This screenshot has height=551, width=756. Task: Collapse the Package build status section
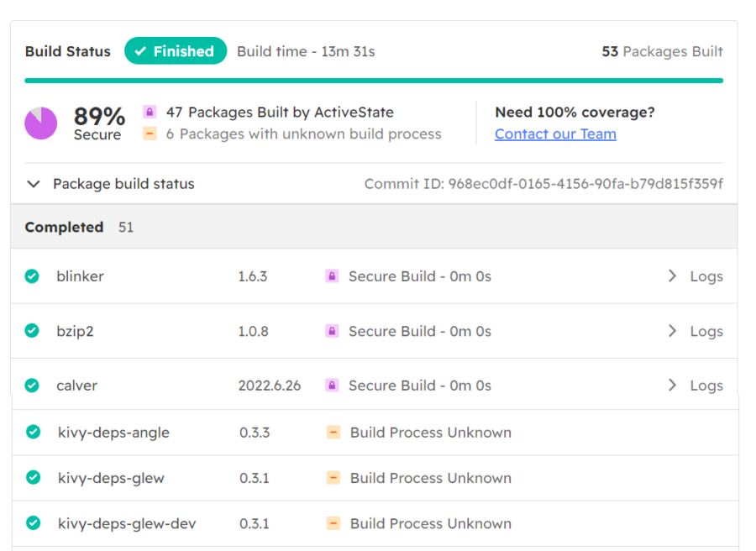click(x=33, y=183)
